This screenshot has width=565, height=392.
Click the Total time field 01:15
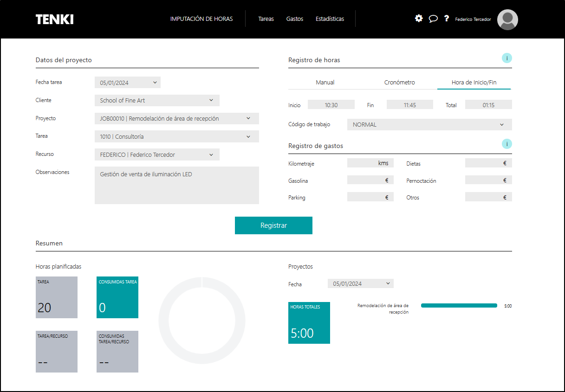(488, 105)
